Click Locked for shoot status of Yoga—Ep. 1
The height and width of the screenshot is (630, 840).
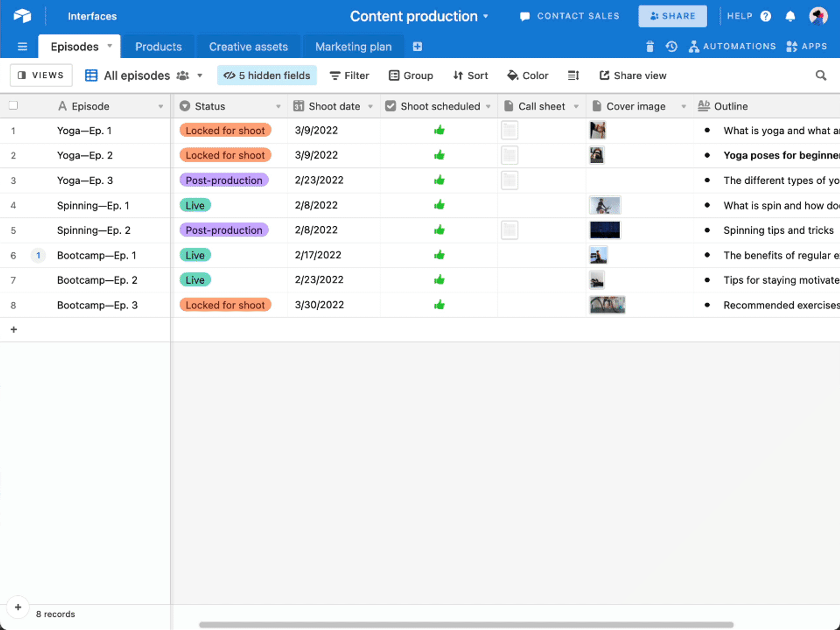click(225, 130)
